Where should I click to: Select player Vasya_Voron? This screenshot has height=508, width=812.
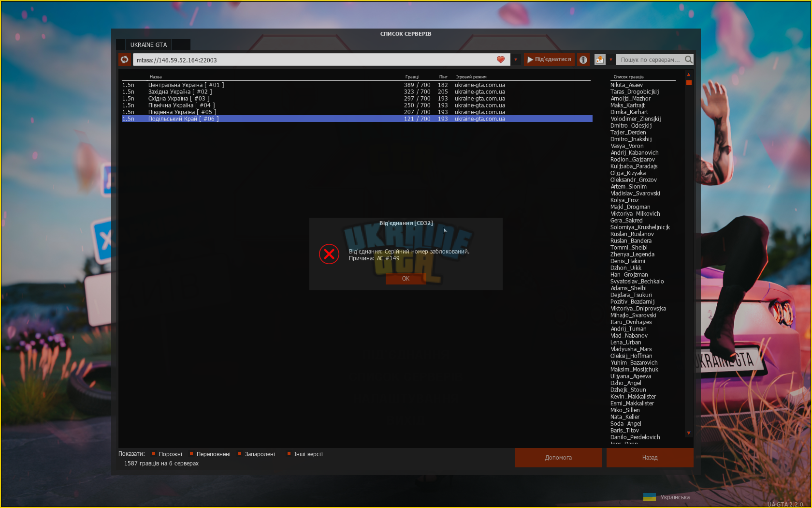(x=627, y=146)
